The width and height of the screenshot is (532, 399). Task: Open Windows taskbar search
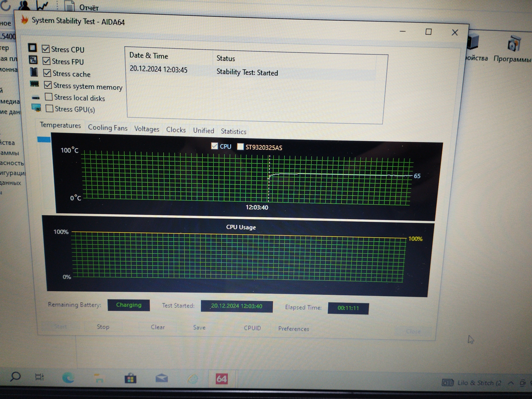click(x=15, y=377)
